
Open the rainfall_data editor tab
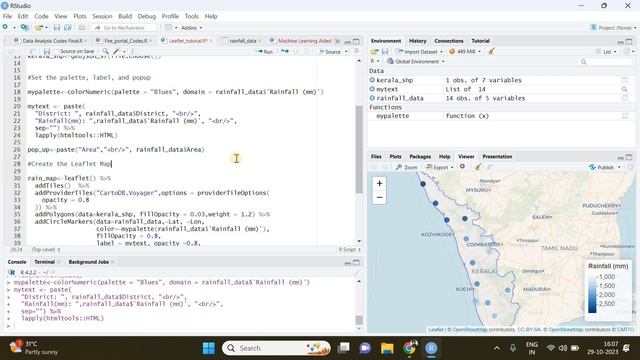tap(242, 41)
